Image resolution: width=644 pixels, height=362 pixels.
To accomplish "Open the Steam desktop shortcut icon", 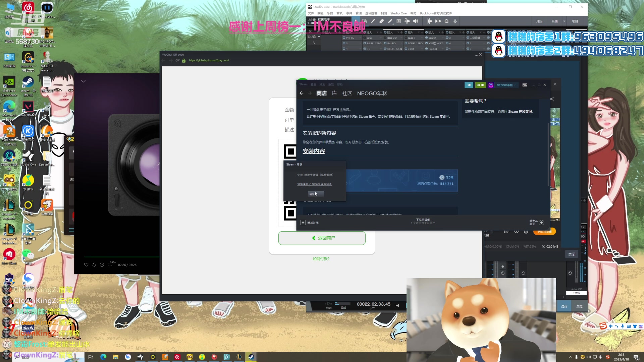I will click(x=28, y=85).
